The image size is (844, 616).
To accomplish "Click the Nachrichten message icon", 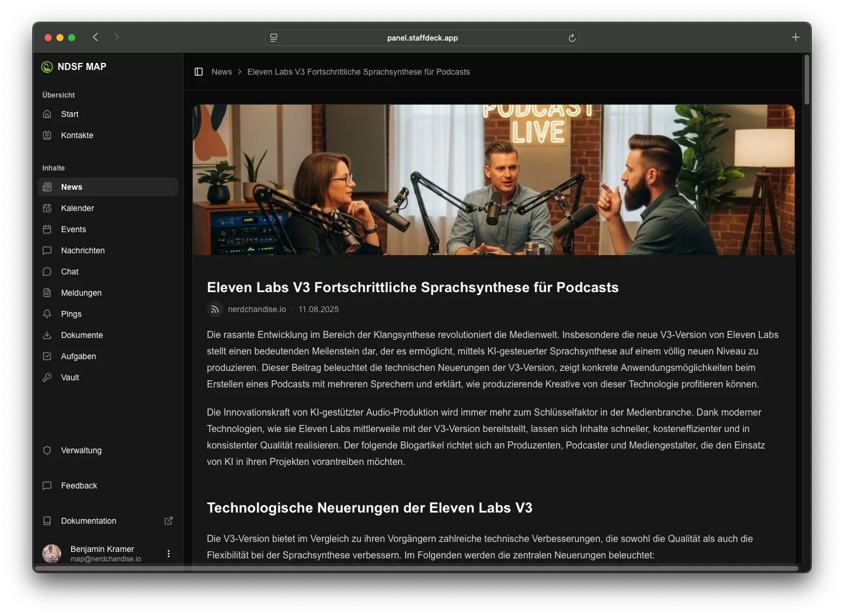I will [x=47, y=250].
